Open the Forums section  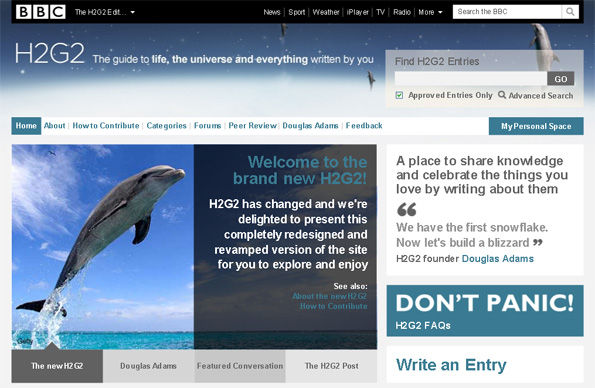(208, 126)
